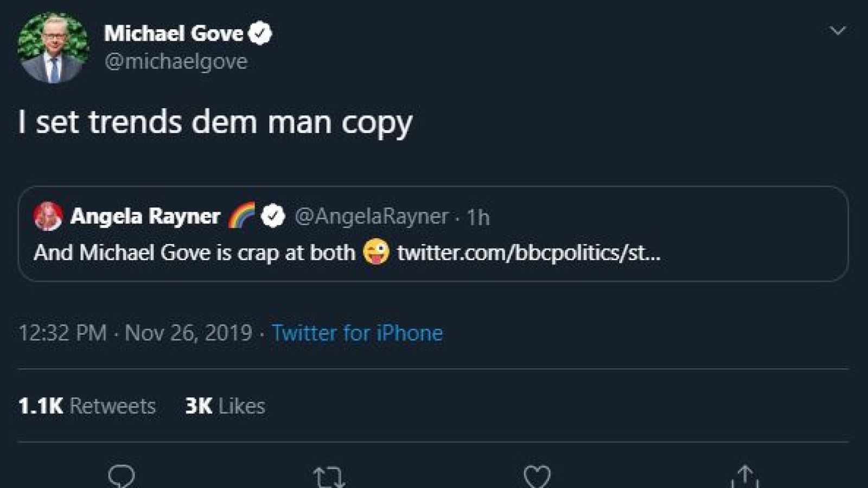Click Angela Rayner's verified checkmark badge

click(273, 216)
